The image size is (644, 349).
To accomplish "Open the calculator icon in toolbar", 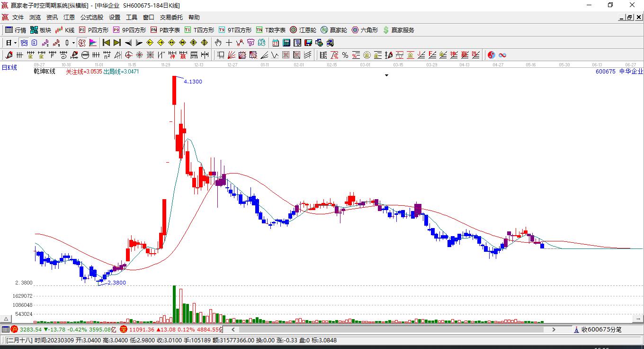I will coord(286,43).
